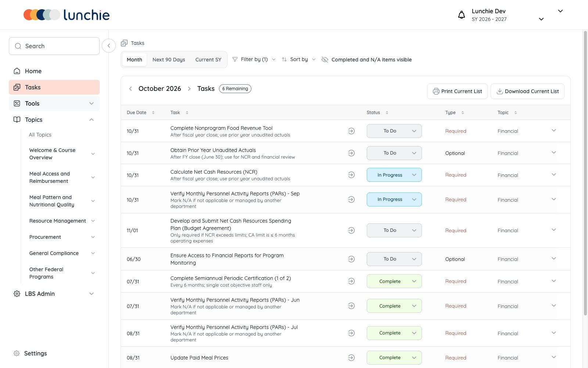Open status dropdown for Complete Nonprogram Food Revenue Tool
This screenshot has height=368, width=588.
[394, 131]
